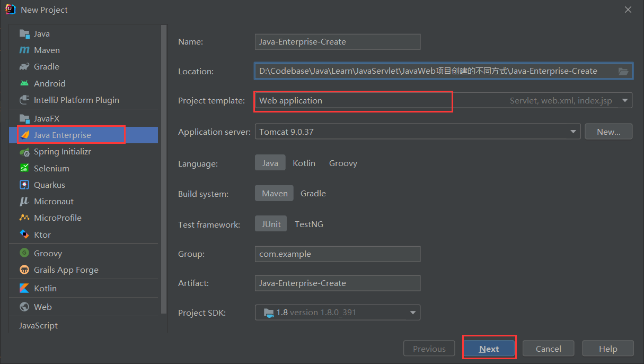
Task: Open the Project SDK dropdown
Action: tap(412, 313)
